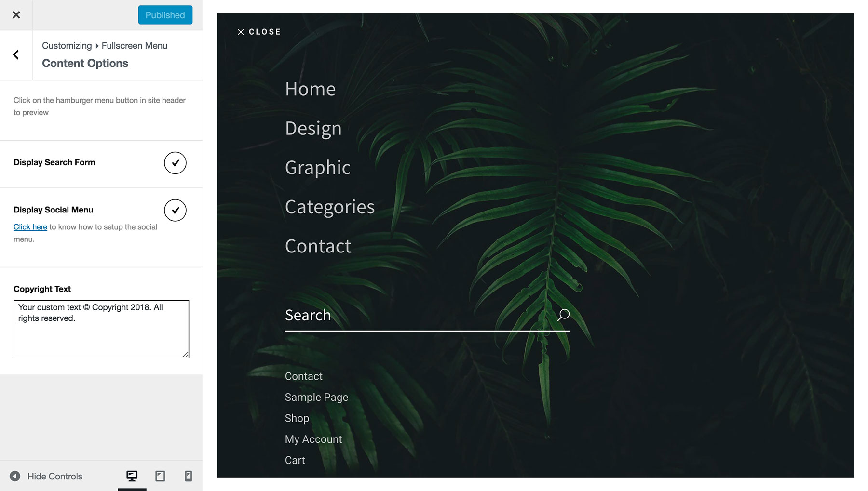
Task: Toggle off Display Social Menu
Action: tap(175, 210)
